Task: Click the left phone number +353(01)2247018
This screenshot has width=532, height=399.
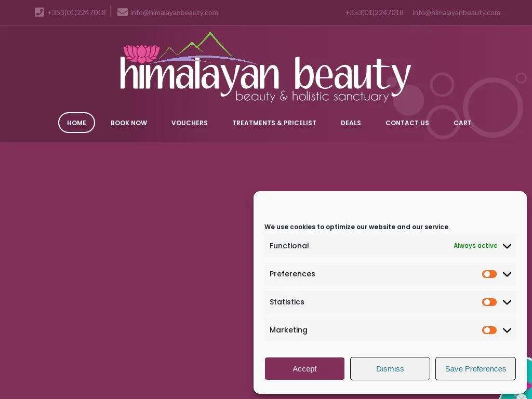Action: pos(76,12)
